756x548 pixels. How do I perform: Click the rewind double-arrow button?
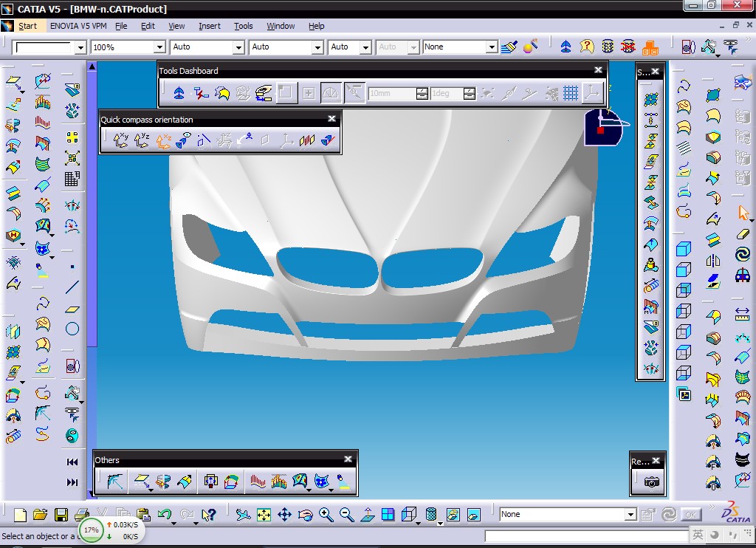[72, 462]
